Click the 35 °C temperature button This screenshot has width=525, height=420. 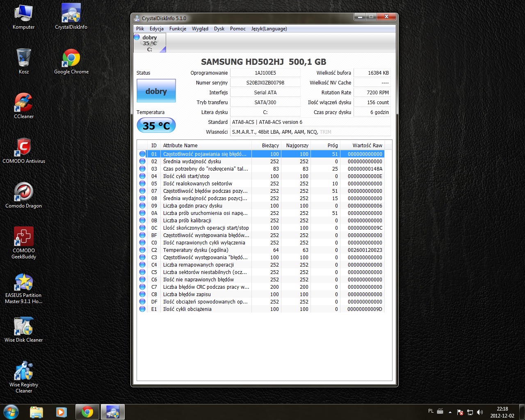click(x=156, y=126)
